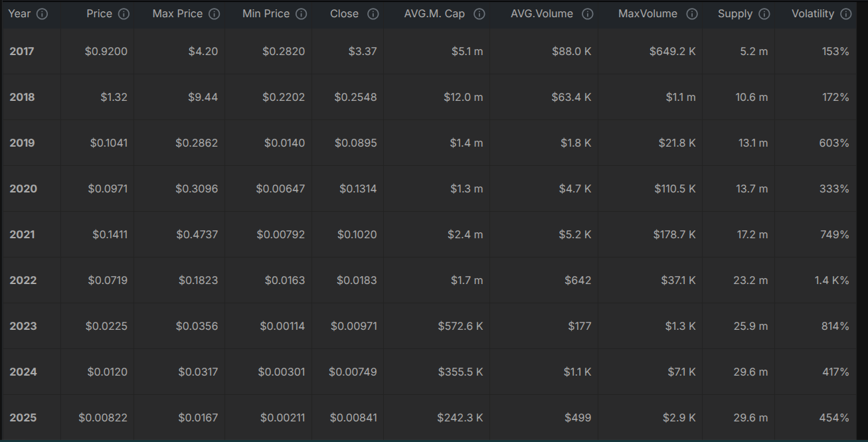Click the $0.00841 close value for 2025
The height and width of the screenshot is (442, 868).
353,417
